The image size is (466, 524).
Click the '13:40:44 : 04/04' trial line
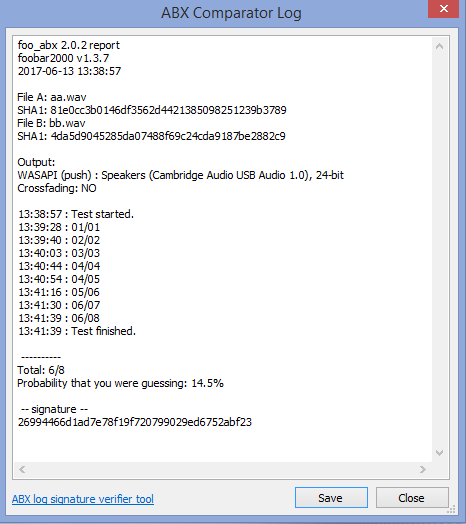pos(59,266)
